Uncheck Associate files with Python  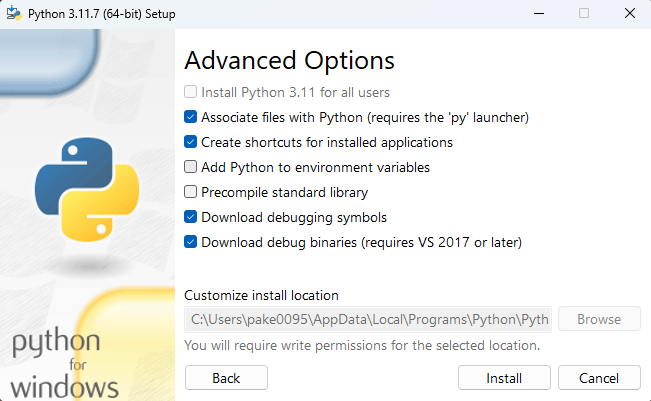[191, 117]
